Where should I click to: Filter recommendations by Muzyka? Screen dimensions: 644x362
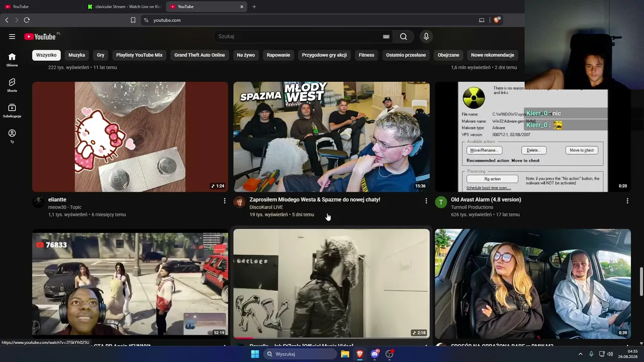pyautogui.click(x=77, y=55)
